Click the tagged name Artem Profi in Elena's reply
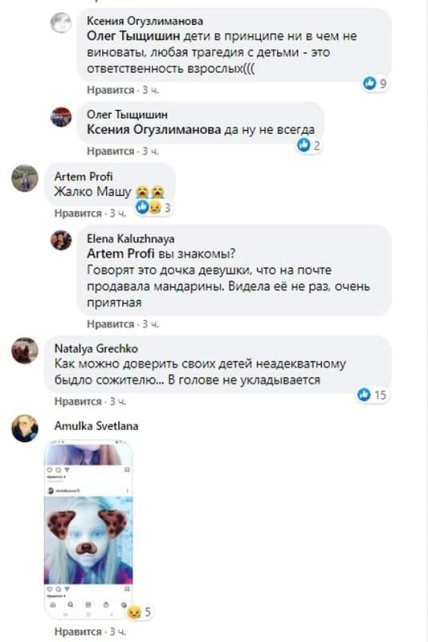Viewport: 428px width, 642px height. [120, 253]
